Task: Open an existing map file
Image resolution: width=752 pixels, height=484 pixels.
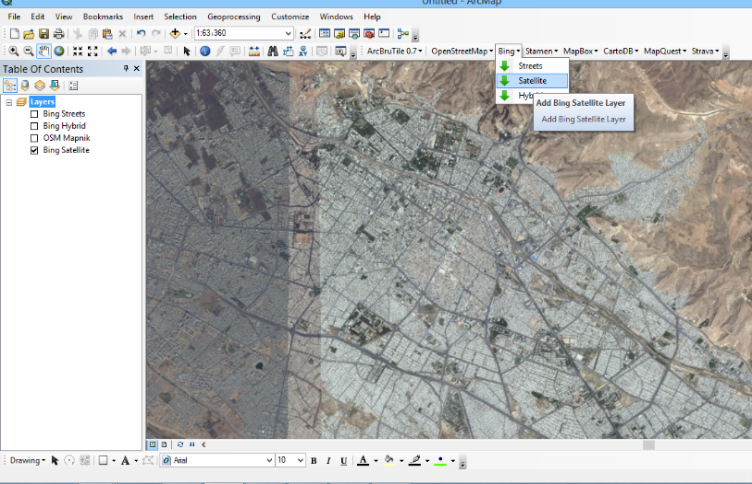Action: (29, 34)
